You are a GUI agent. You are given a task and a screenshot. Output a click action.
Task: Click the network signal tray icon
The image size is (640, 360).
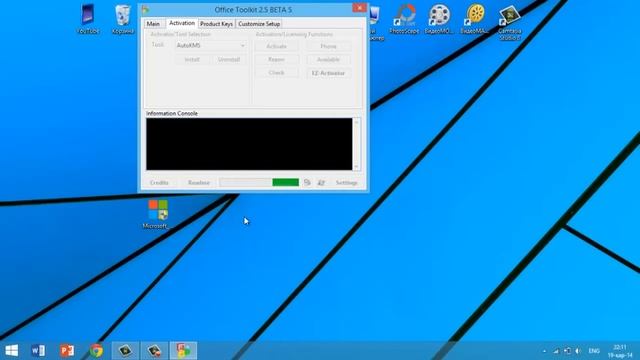pyautogui.click(x=556, y=351)
